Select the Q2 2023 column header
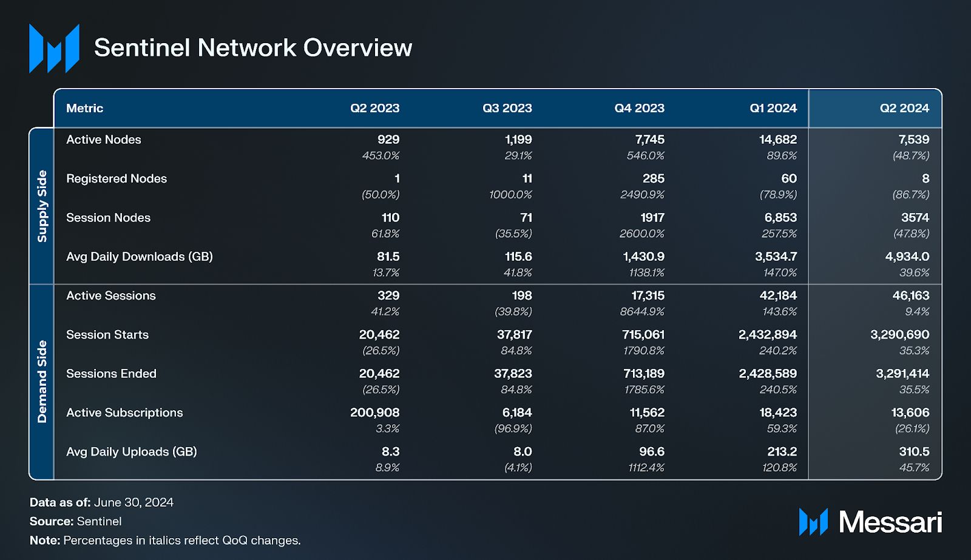 pos(375,108)
